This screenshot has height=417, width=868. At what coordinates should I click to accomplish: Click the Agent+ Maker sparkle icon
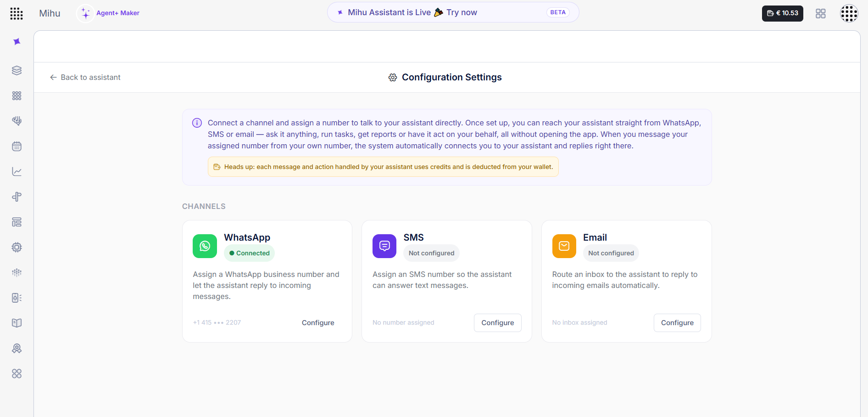pos(85,13)
